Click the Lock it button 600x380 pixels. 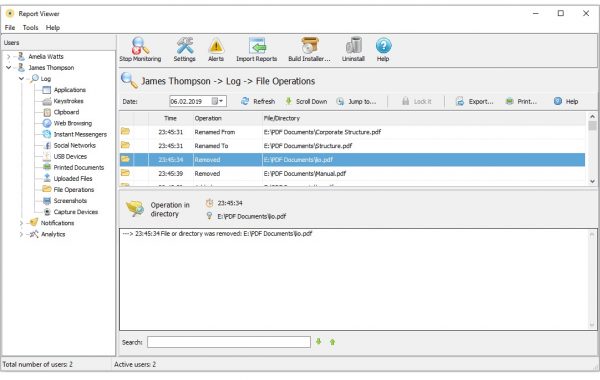click(416, 101)
